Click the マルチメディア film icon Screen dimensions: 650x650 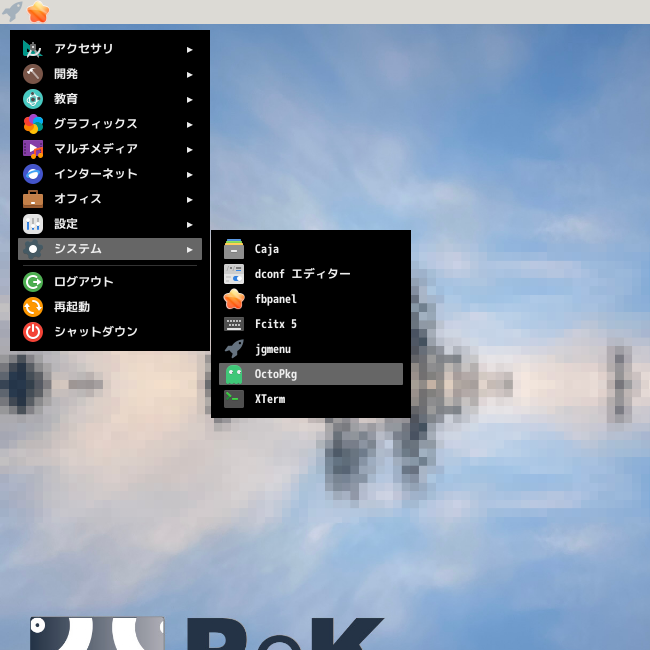(x=33, y=149)
